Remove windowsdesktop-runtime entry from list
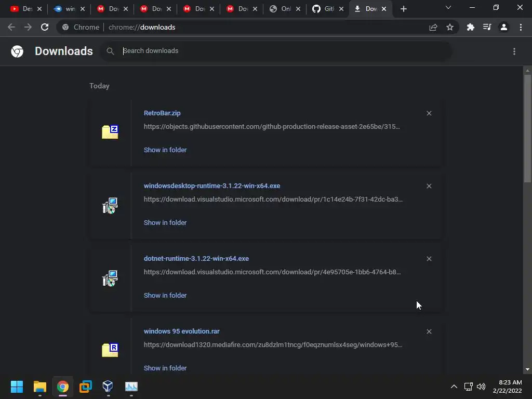 coord(429,186)
